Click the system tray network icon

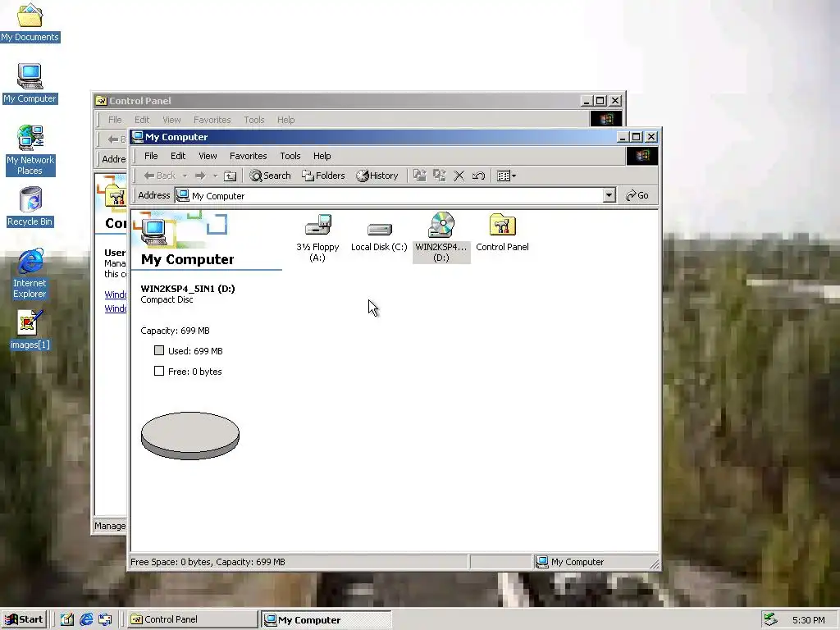tap(770, 619)
